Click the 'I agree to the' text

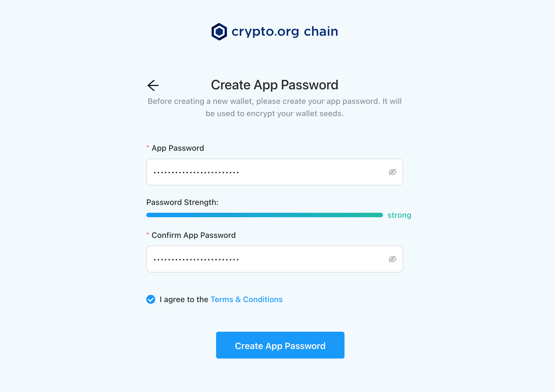coord(184,299)
